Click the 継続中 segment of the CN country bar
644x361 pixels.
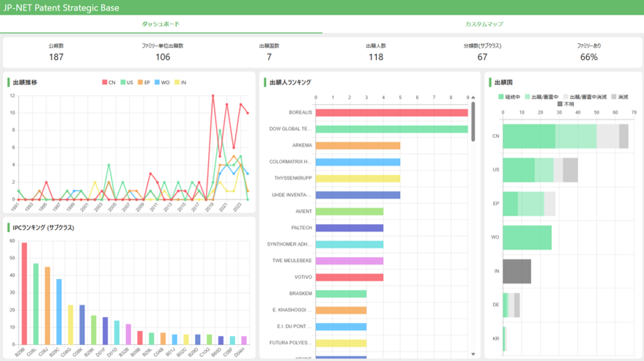[529, 136]
